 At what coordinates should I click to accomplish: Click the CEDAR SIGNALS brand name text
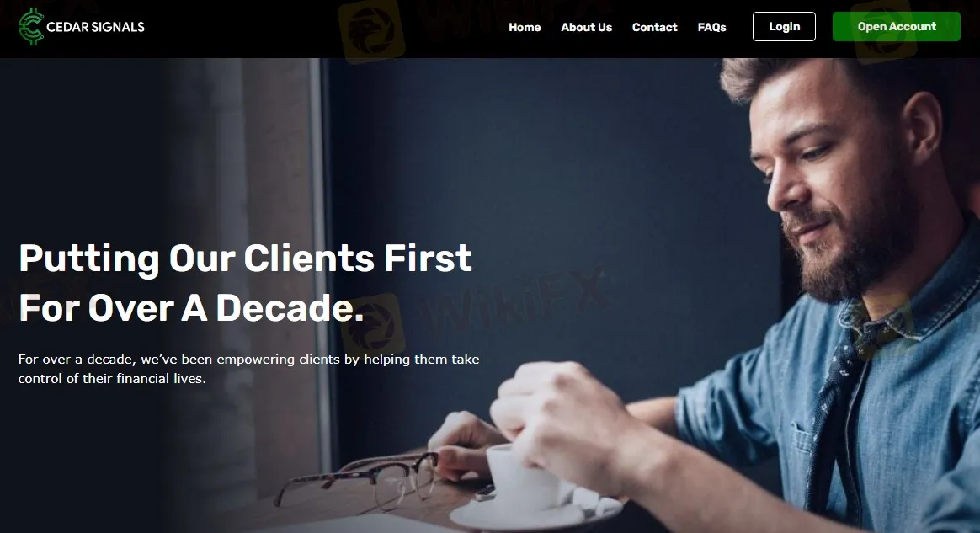(x=96, y=27)
